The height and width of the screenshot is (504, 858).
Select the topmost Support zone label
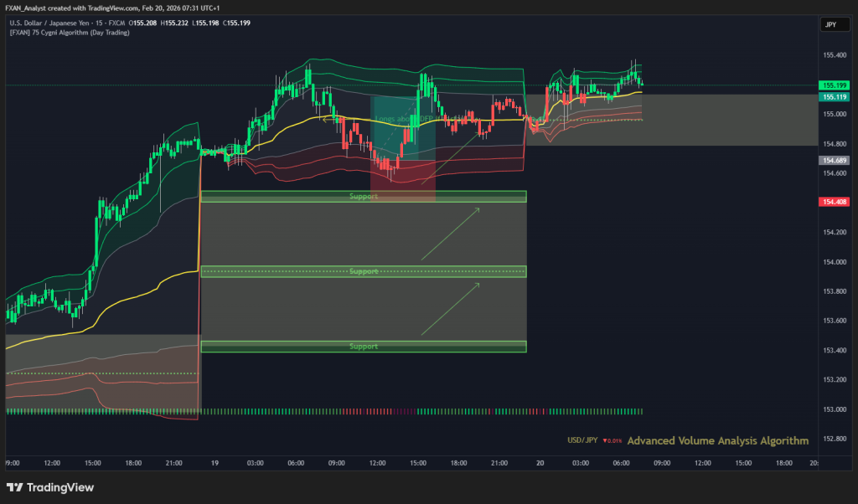tap(364, 197)
